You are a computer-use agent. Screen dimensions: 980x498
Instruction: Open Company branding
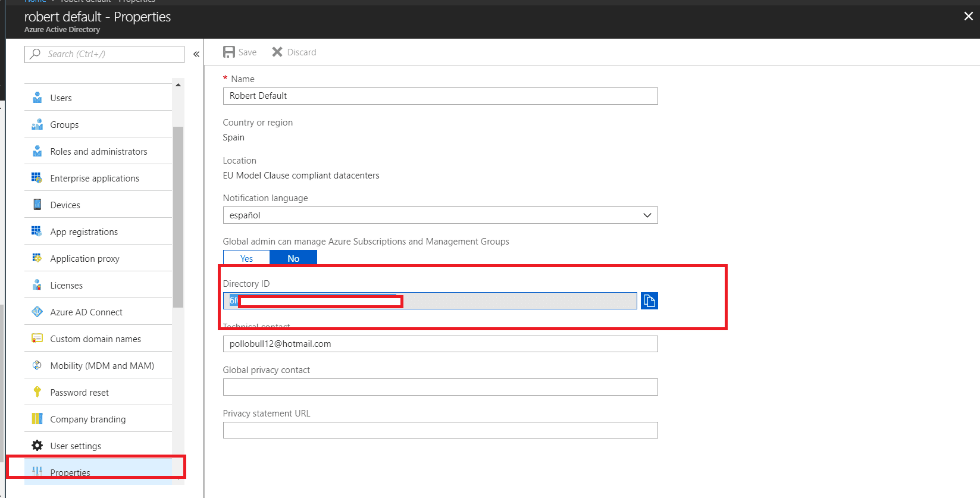[x=98, y=419]
